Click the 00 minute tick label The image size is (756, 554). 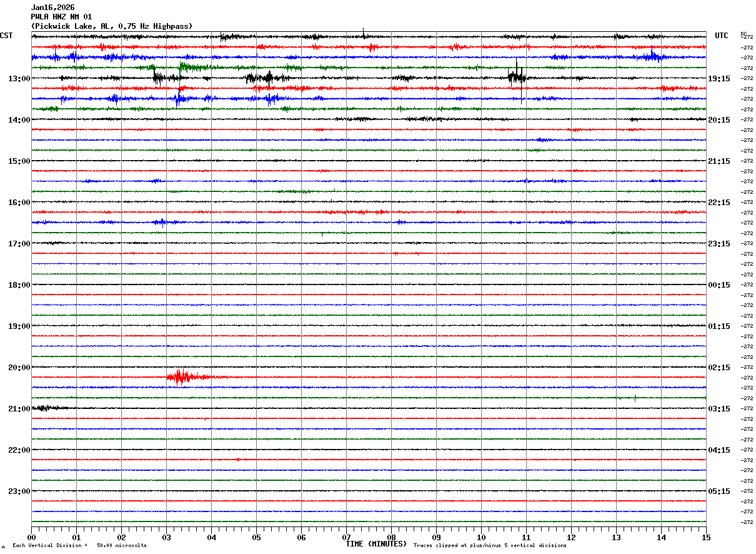(31, 537)
